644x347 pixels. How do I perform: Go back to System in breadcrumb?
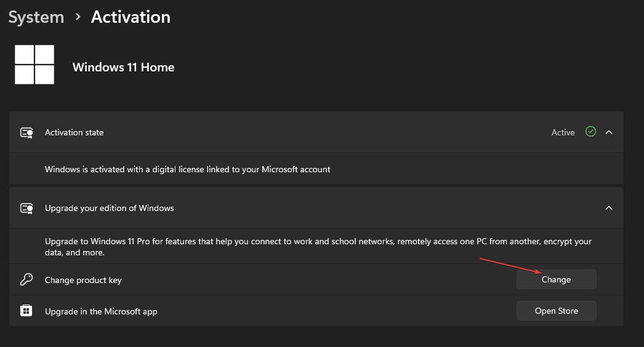pyautogui.click(x=36, y=17)
